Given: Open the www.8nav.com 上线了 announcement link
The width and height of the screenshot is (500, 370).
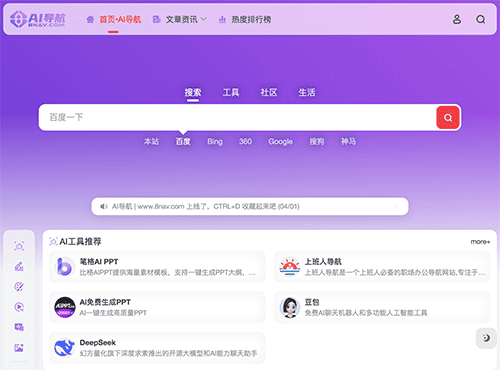Looking at the screenshot, I should point(206,207).
